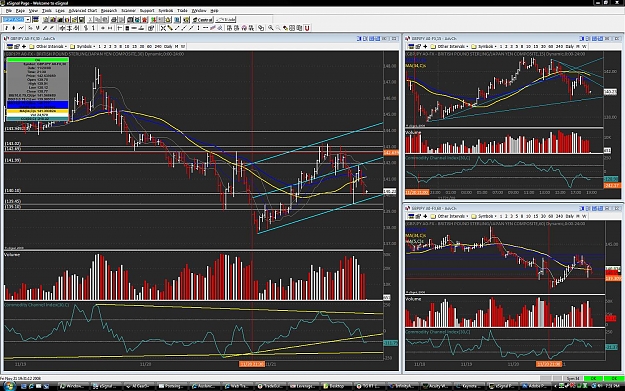Expand Symbols dropdown in bottom-right chart

pos(484,216)
